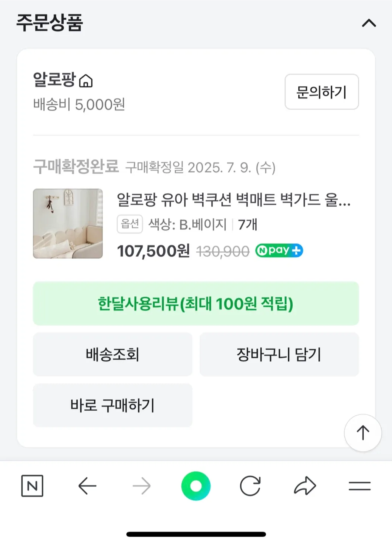Tap the 알로팡 store name
This screenshot has height=545, width=392.
click(x=54, y=80)
